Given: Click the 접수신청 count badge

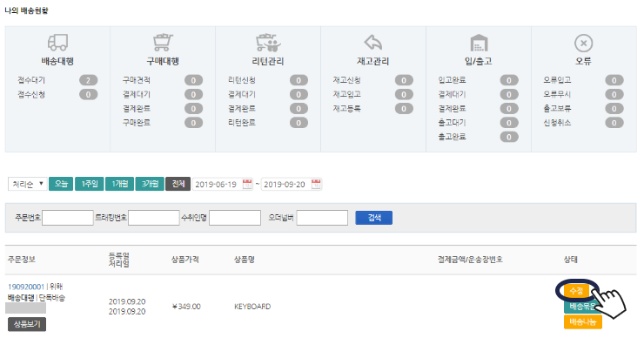Looking at the screenshot, I should [x=88, y=95].
